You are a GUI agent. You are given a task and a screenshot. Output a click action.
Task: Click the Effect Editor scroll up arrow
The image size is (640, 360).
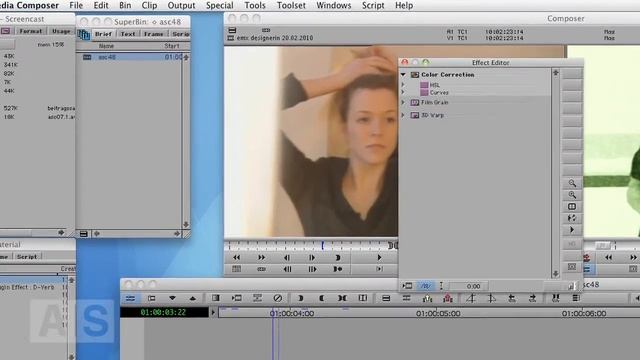(556, 73)
